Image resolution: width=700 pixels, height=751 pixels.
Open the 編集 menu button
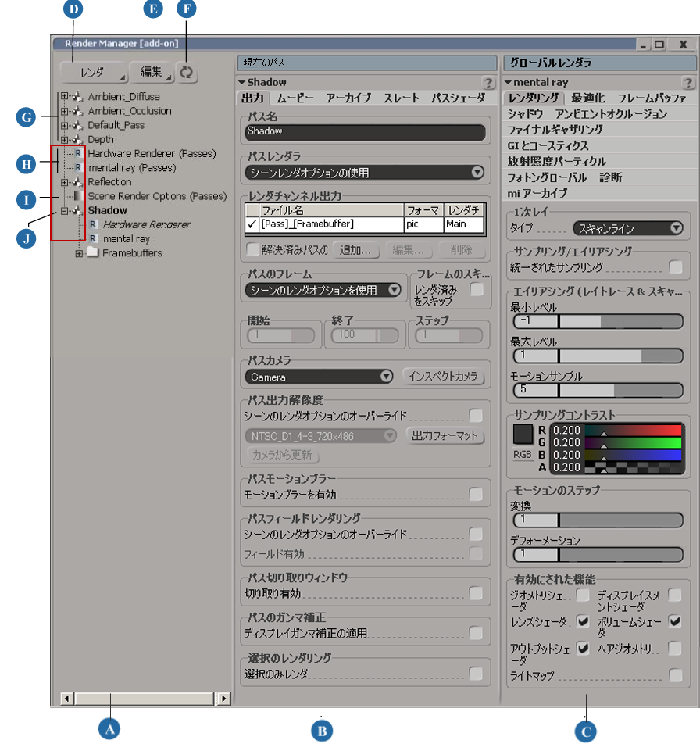(152, 72)
